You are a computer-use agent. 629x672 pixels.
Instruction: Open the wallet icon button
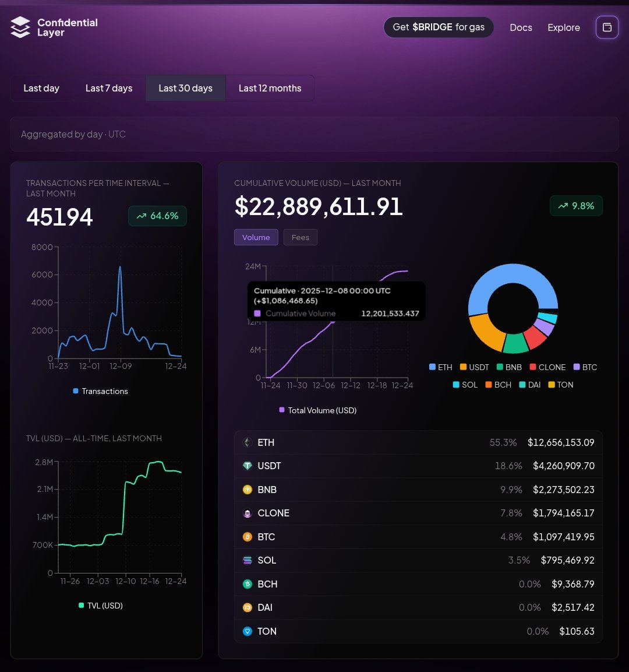(607, 27)
